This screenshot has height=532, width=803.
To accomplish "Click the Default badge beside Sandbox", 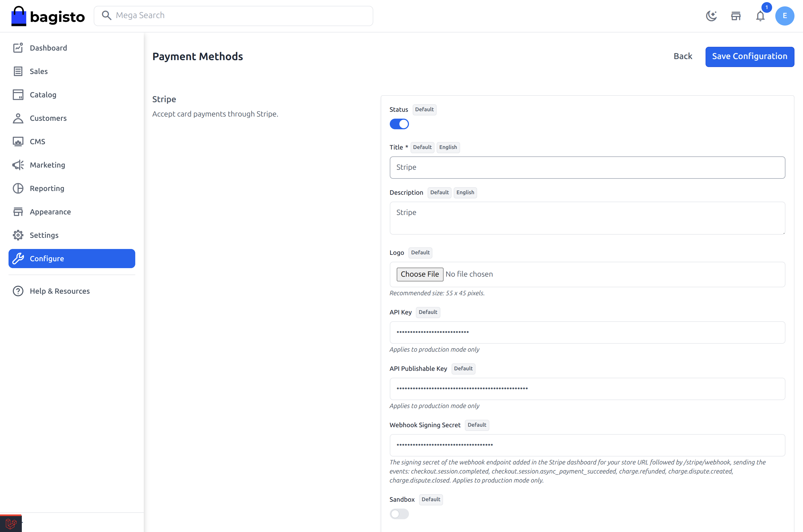I will pos(431,500).
